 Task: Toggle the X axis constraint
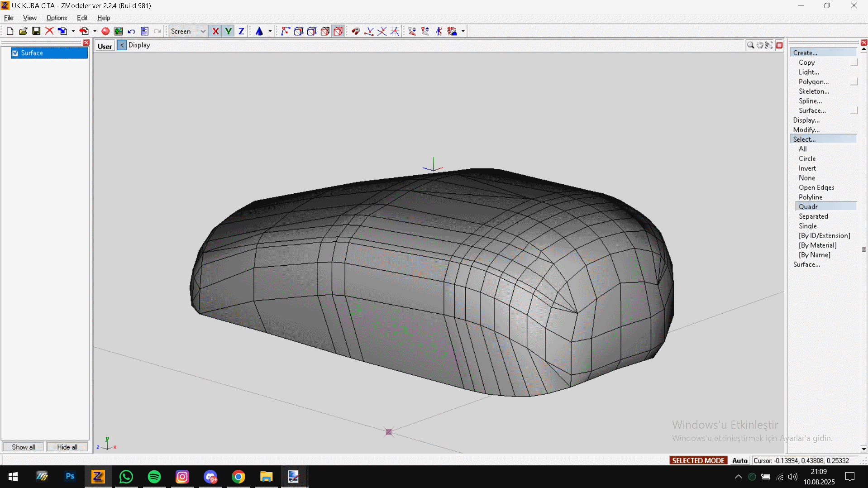[215, 31]
